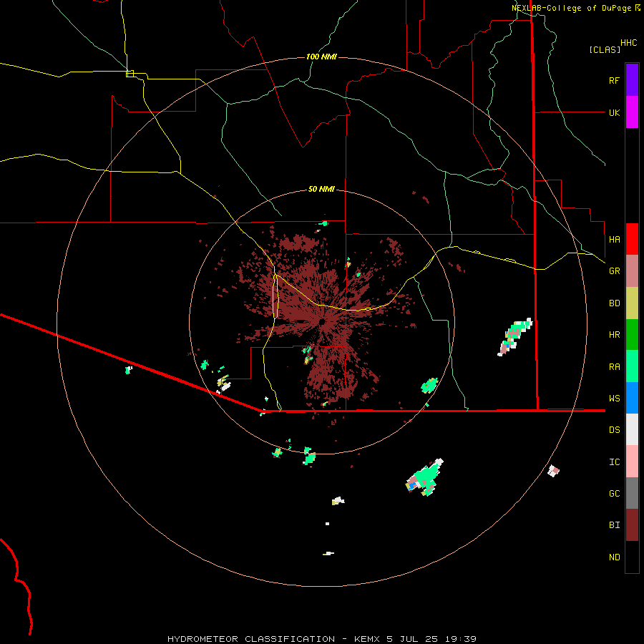Click the 'RF' legend label

click(614, 80)
